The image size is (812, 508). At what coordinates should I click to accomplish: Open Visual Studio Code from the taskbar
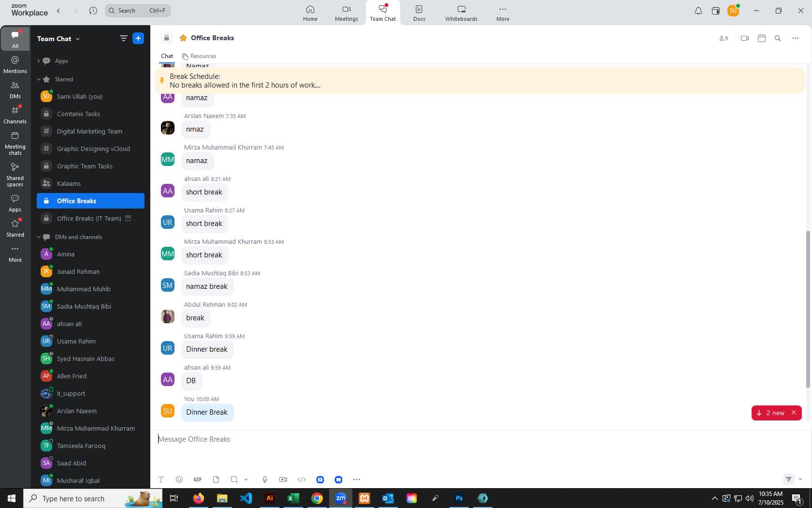point(246,498)
